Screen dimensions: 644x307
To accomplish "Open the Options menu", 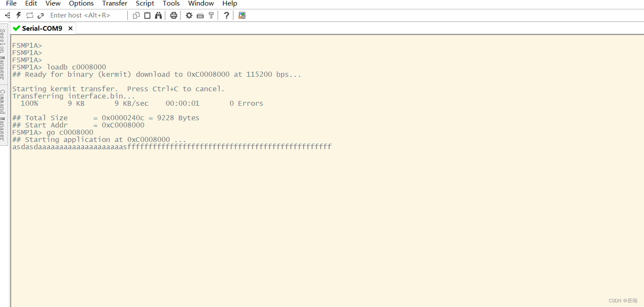I will (81, 3).
